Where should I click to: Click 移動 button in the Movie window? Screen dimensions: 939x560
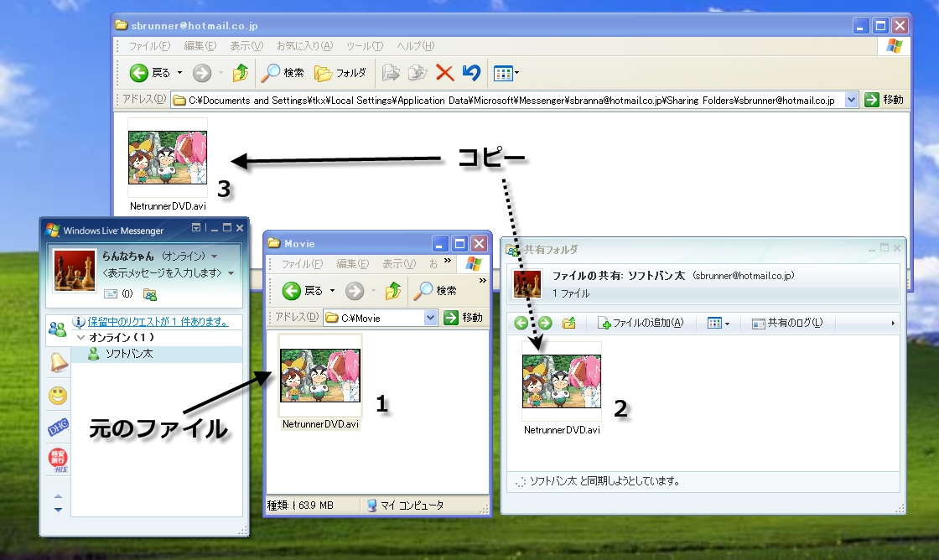[463, 318]
